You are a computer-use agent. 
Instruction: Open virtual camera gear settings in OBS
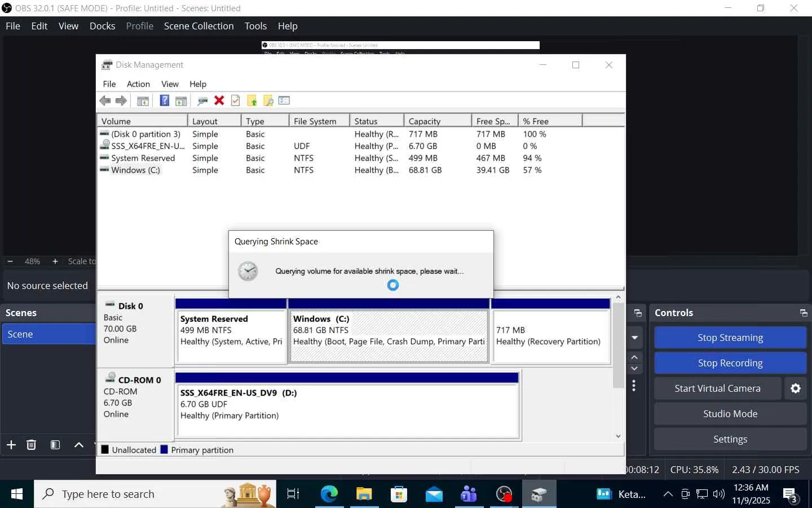796,388
